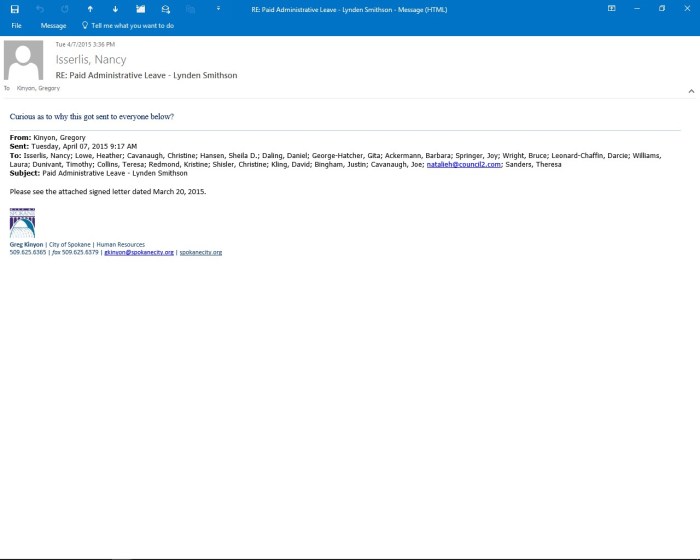
Task: Open the spokanecity.org website link
Action: coord(201,252)
